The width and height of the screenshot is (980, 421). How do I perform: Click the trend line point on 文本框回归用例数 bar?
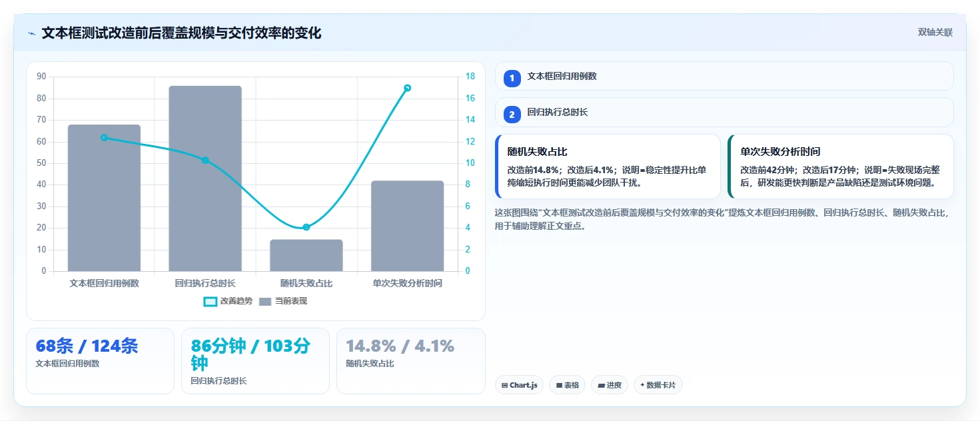[x=104, y=138]
